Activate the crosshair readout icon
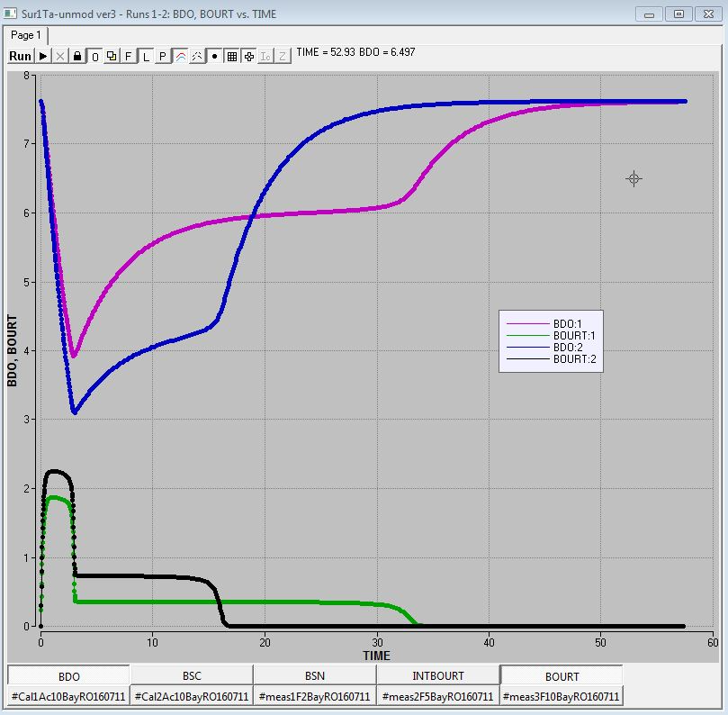 click(249, 56)
